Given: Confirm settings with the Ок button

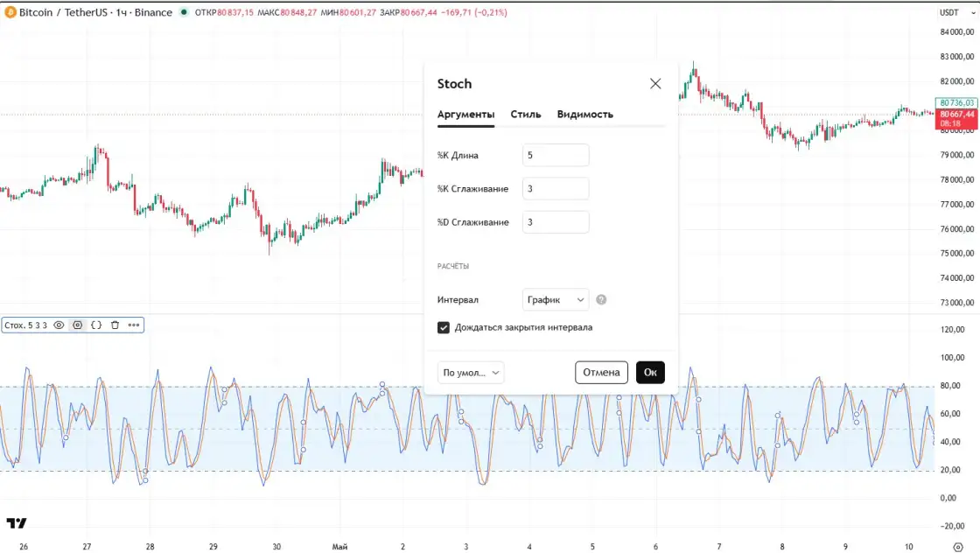Looking at the screenshot, I should pos(650,373).
